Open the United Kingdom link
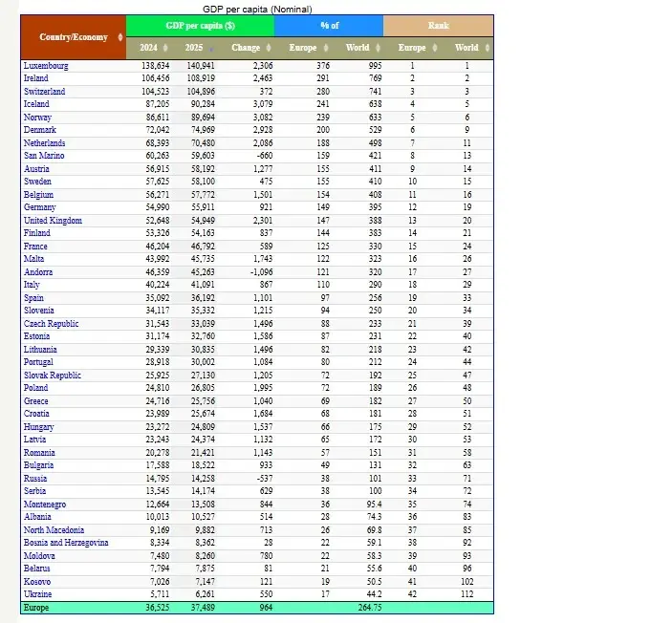672x623 pixels. (x=53, y=221)
